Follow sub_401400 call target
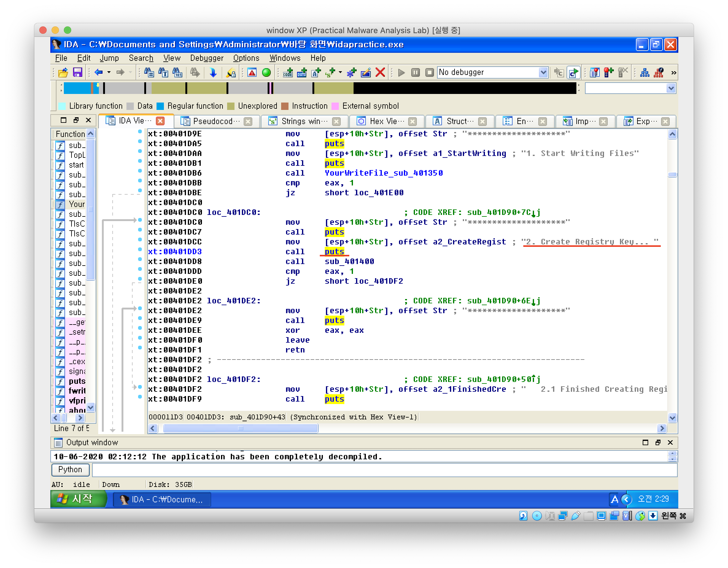 (x=349, y=262)
